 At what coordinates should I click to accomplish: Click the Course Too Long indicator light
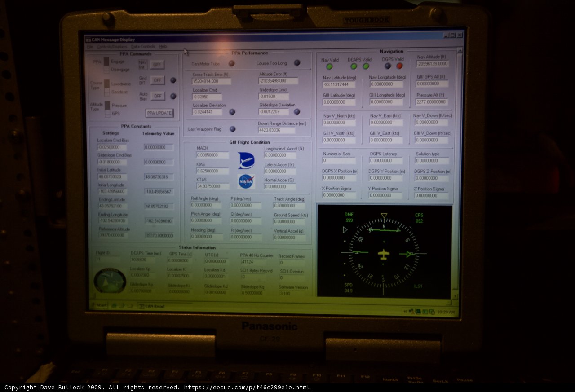tap(297, 63)
